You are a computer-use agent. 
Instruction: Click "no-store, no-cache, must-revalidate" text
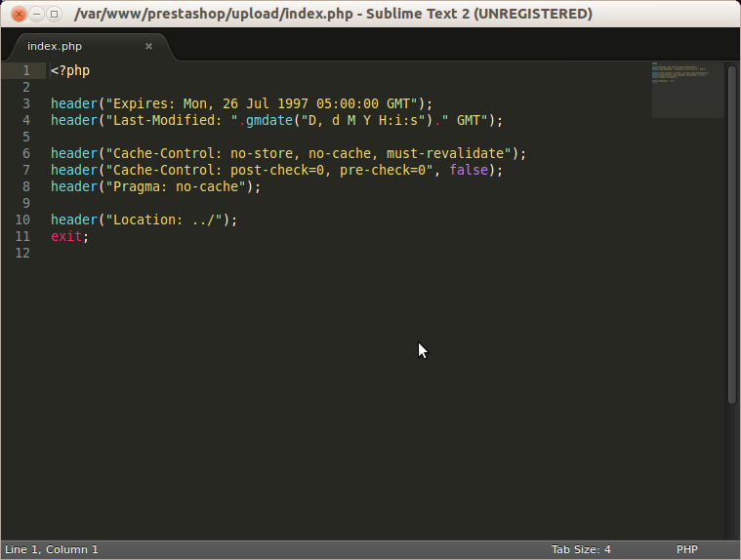pyautogui.click(x=367, y=153)
